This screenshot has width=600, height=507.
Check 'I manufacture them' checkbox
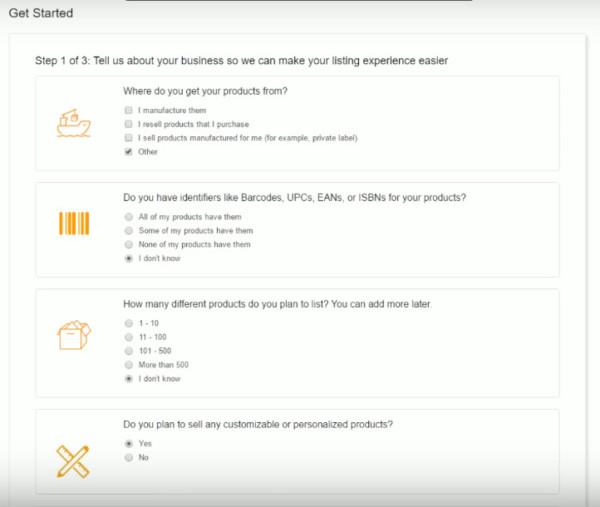pyautogui.click(x=129, y=110)
